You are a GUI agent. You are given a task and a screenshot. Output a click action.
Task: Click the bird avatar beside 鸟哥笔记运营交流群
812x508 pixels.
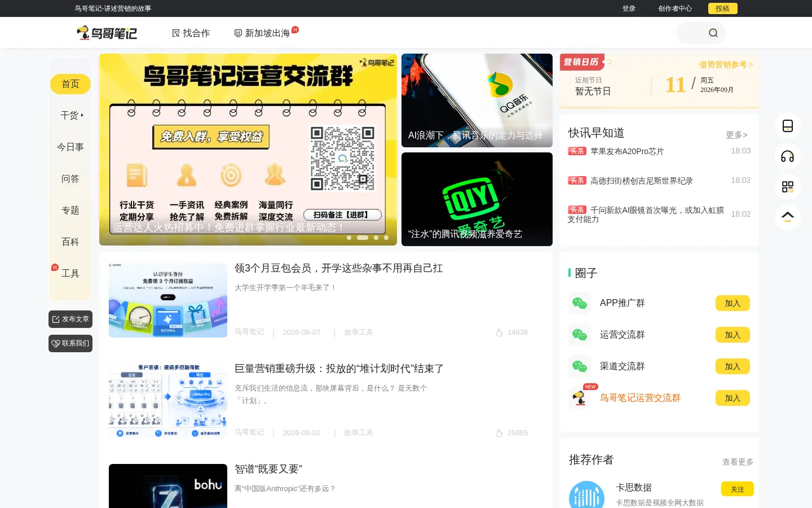(x=580, y=398)
